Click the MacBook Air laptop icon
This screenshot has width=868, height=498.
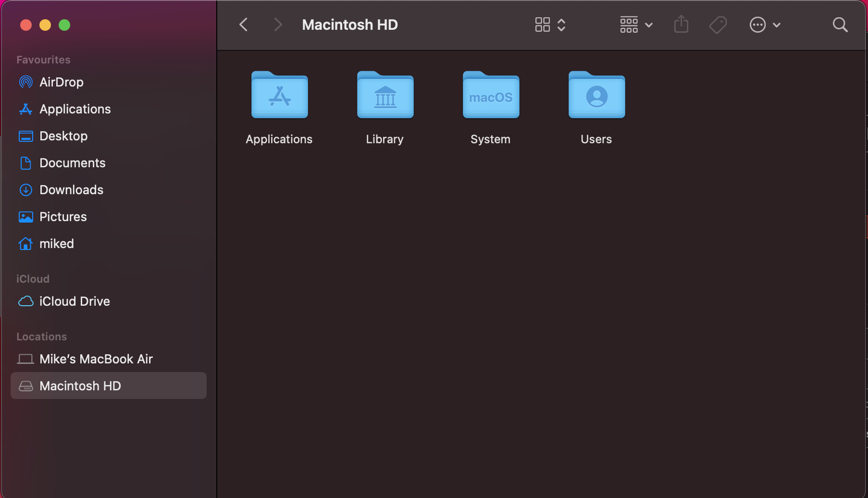point(26,359)
